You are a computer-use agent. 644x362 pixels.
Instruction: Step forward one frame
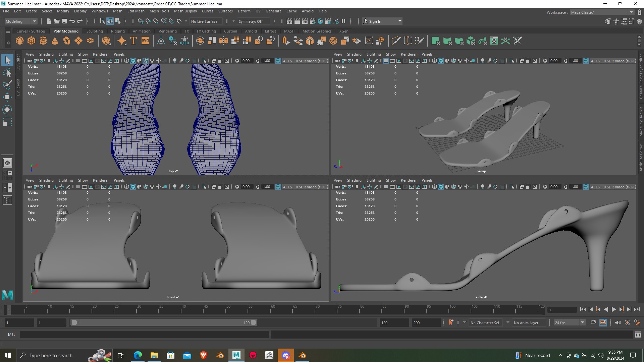[629, 309]
